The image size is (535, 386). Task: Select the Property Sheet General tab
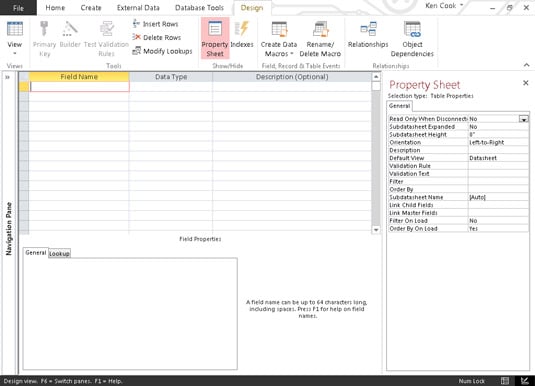[x=399, y=106]
